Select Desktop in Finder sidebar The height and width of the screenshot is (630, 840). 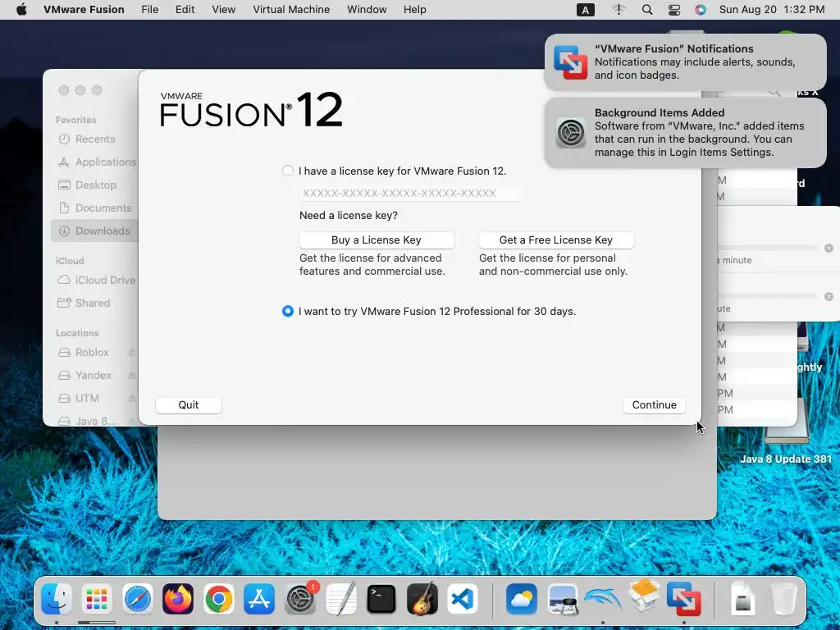coord(87,185)
